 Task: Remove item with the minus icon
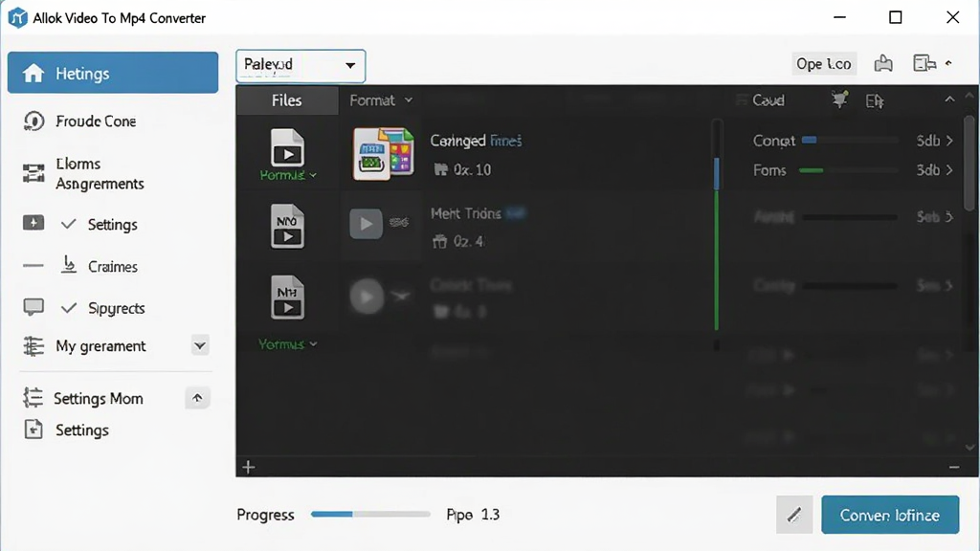tap(954, 467)
